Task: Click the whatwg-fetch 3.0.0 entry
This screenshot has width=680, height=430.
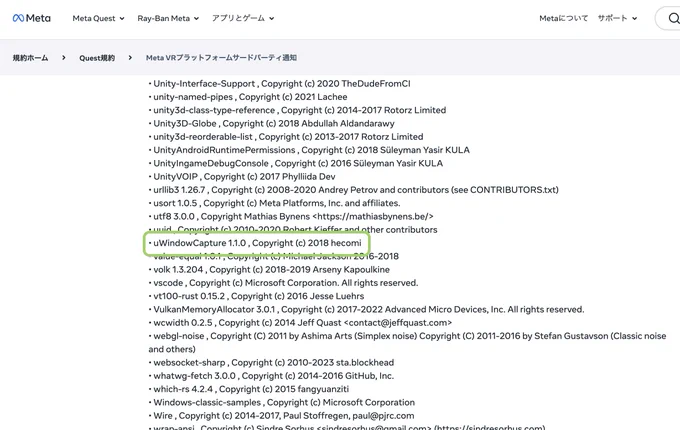Action: click(271, 376)
